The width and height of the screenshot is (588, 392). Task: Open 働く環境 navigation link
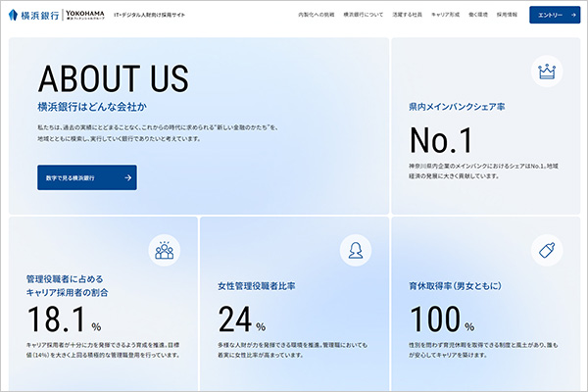[478, 15]
